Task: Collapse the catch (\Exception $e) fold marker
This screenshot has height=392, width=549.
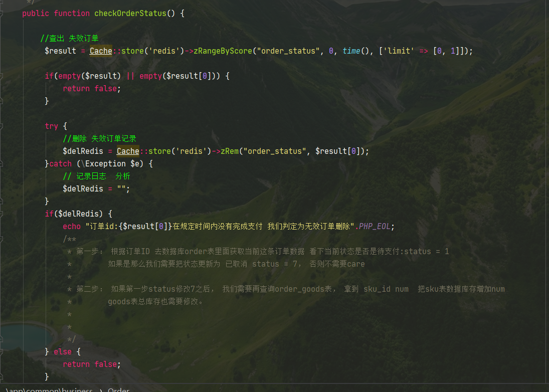Action: (1, 164)
